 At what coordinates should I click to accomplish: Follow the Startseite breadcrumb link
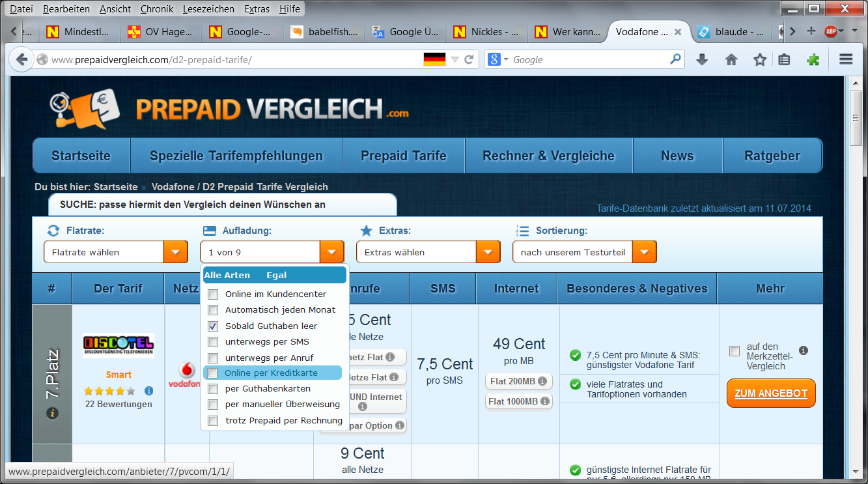click(115, 187)
